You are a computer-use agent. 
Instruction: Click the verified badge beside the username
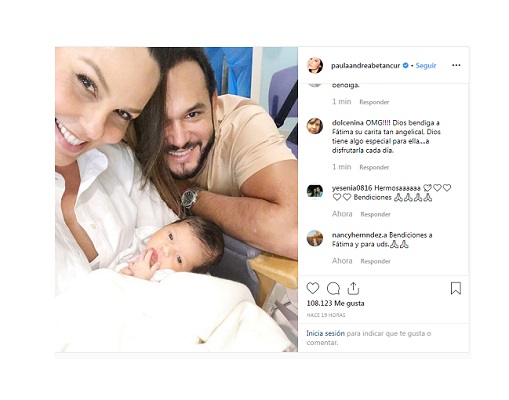point(406,65)
